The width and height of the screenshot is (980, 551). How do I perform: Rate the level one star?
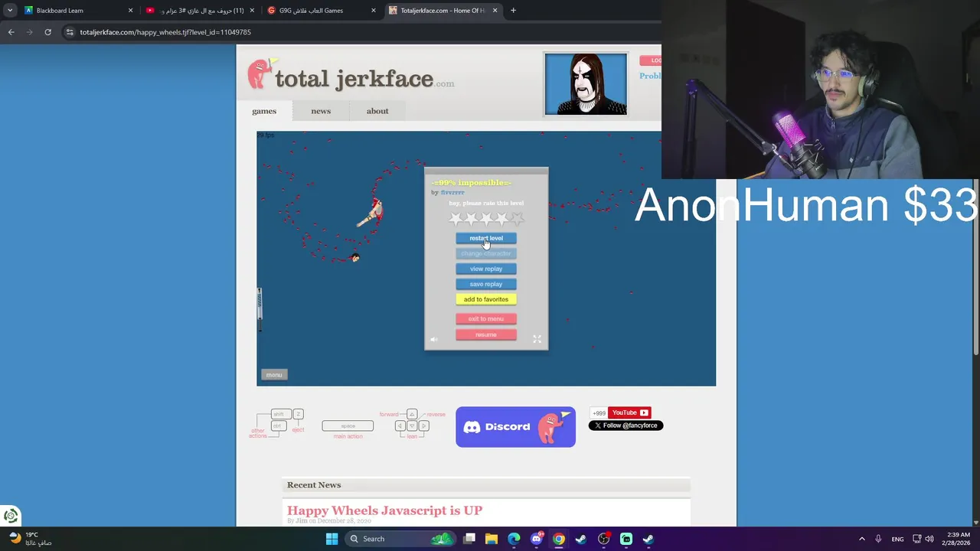click(456, 219)
